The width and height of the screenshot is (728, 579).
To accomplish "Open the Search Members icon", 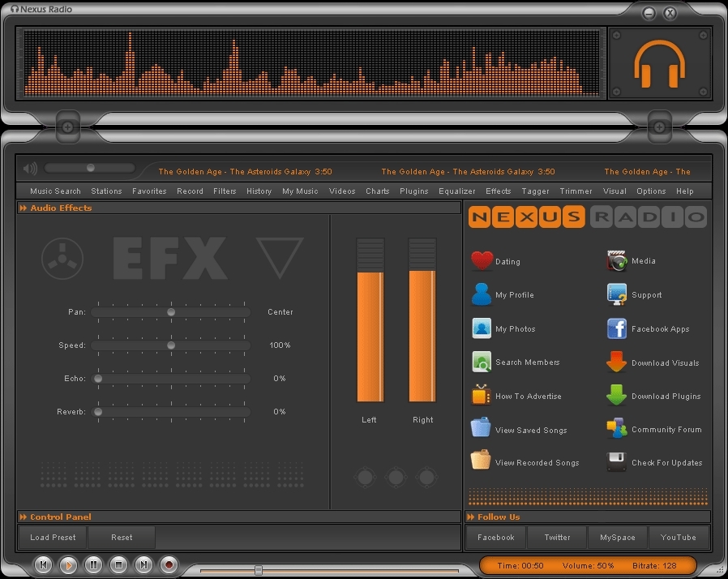I will click(x=482, y=362).
